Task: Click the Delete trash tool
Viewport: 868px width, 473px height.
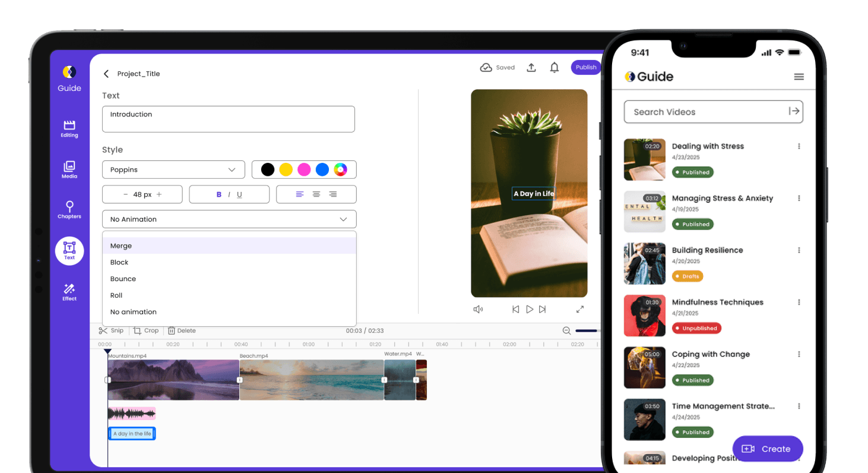Action: [x=182, y=330]
